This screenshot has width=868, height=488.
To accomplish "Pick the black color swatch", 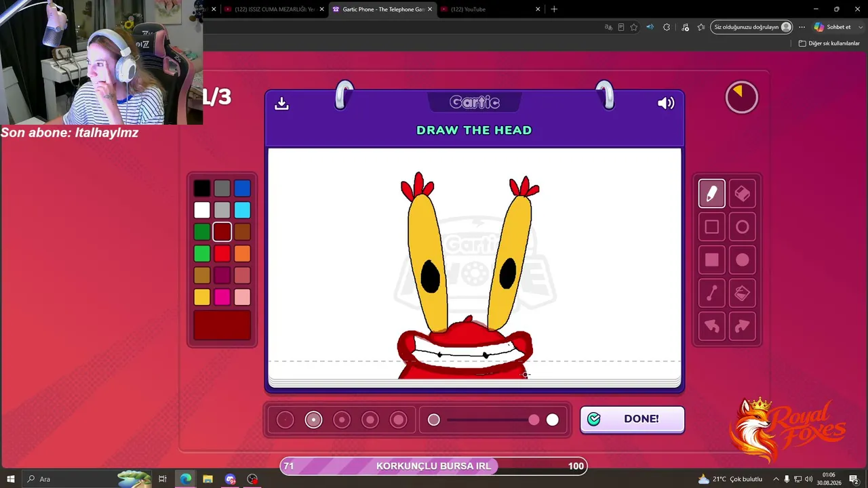I will coord(202,188).
